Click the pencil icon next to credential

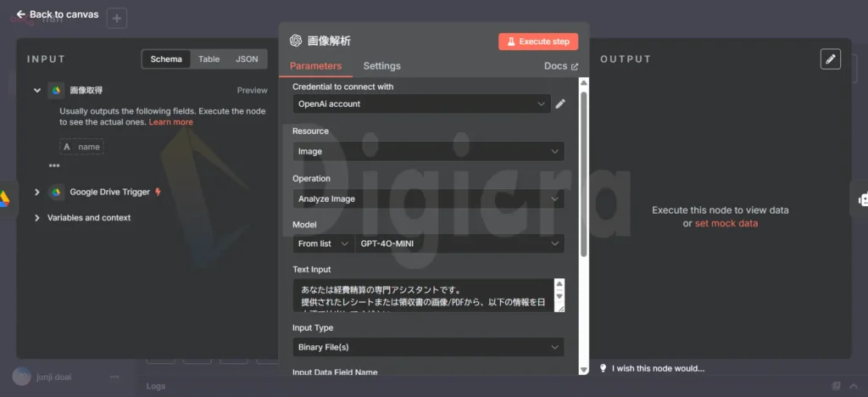click(560, 103)
